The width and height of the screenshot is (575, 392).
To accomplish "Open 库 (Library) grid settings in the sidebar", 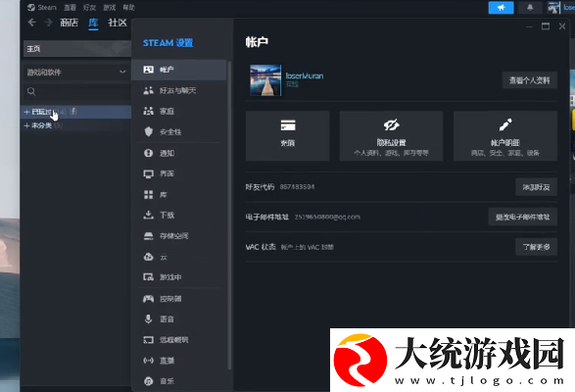I will coord(179,195).
